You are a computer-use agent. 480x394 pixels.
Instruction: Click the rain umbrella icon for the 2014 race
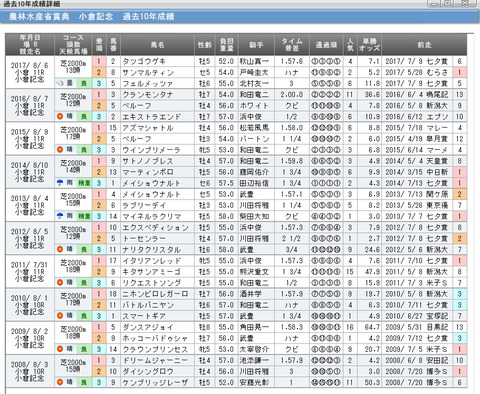(x=60, y=183)
